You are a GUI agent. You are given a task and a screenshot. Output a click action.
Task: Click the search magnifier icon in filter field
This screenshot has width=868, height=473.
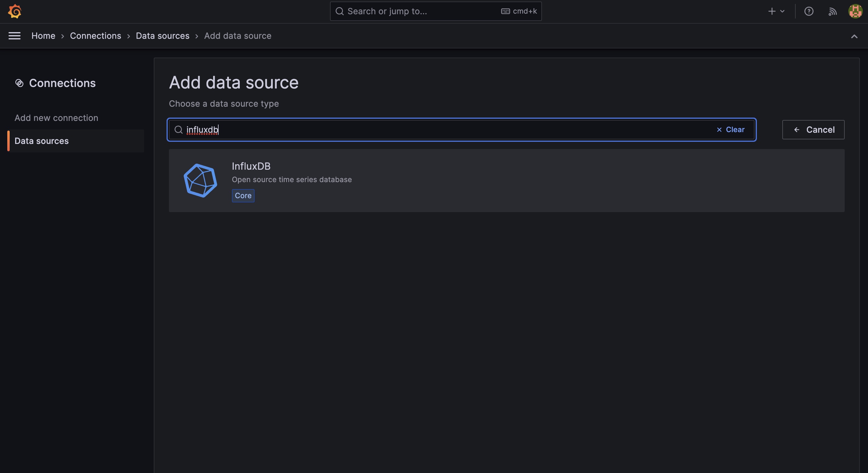[178, 129]
